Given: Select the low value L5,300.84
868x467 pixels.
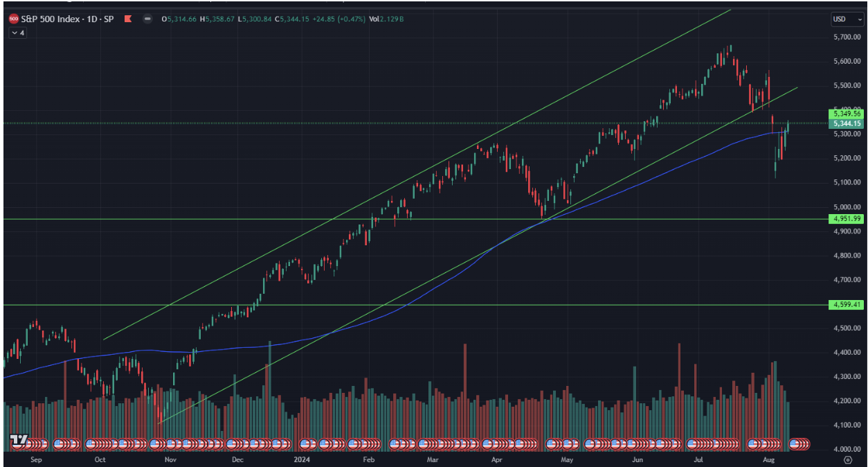Looking at the screenshot, I should [x=255, y=19].
